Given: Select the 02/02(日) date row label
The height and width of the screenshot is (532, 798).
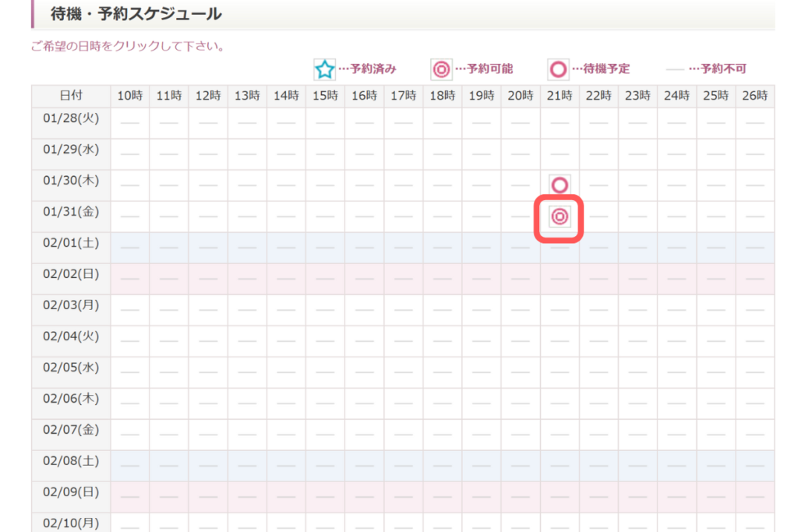Looking at the screenshot, I should [x=71, y=273].
